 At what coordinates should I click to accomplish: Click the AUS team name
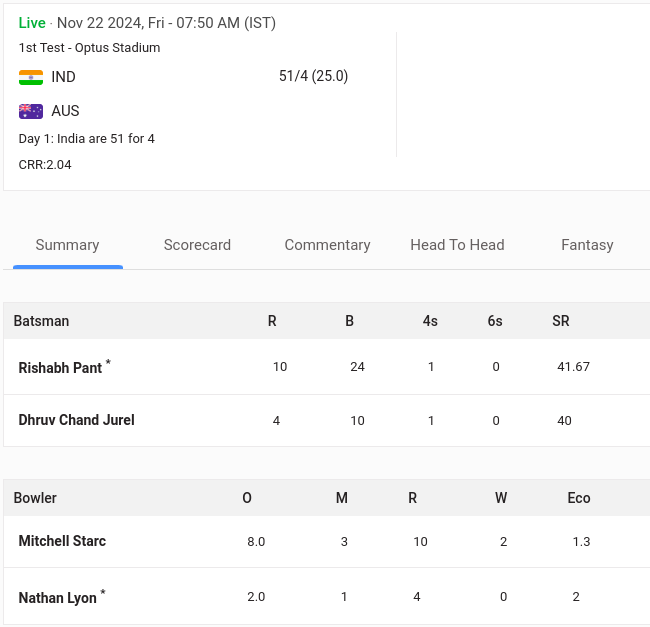tap(65, 111)
